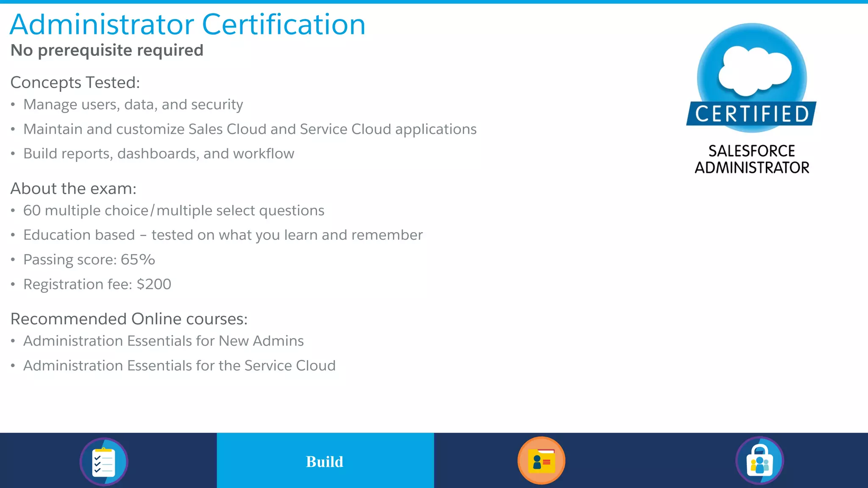Click 'Administration Essentials for New Admins'
This screenshot has width=868, height=488.
164,341
